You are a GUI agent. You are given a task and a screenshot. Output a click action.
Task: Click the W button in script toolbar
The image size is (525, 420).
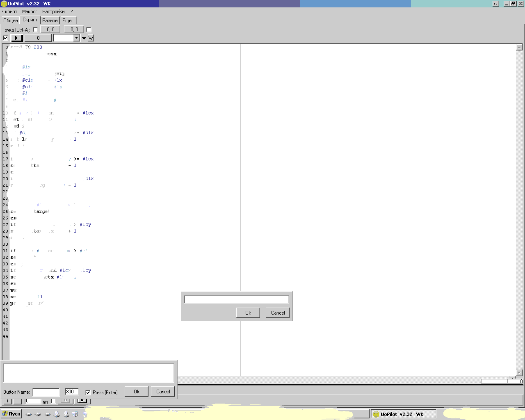[x=91, y=38]
